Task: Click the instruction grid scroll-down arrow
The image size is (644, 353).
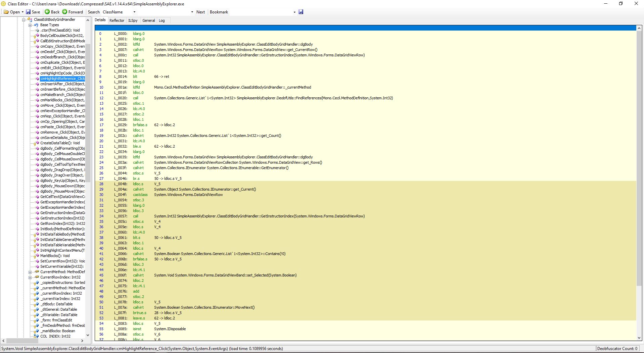Action: [x=639, y=338]
